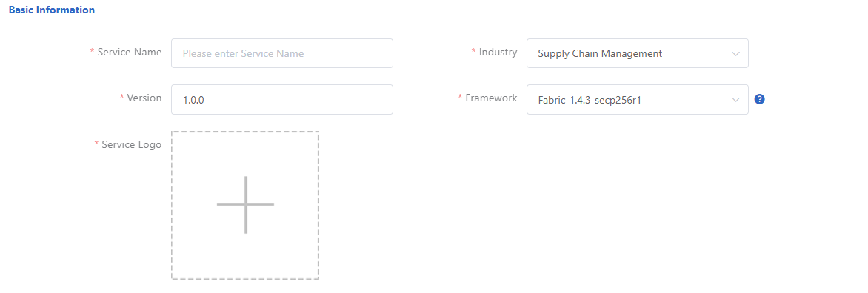Screen dimensions: 868x293
Task: Click the Basic Information section heading
Action: 52,10
